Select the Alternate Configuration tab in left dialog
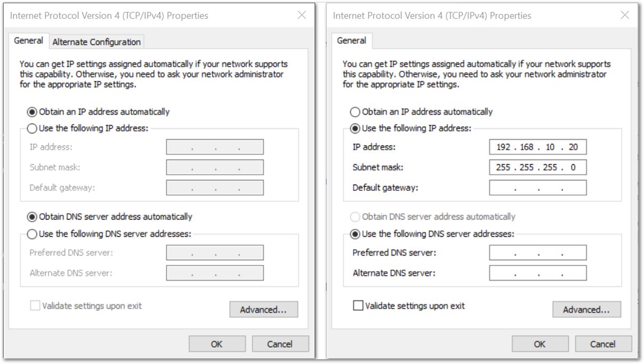 click(96, 42)
